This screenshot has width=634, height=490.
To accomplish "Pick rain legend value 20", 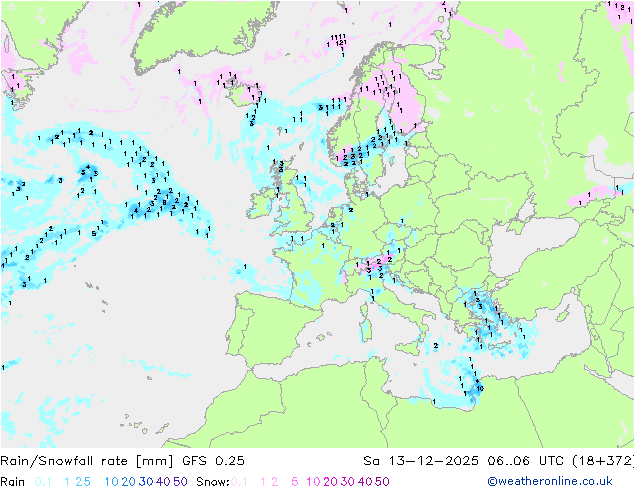I will pos(129,482).
